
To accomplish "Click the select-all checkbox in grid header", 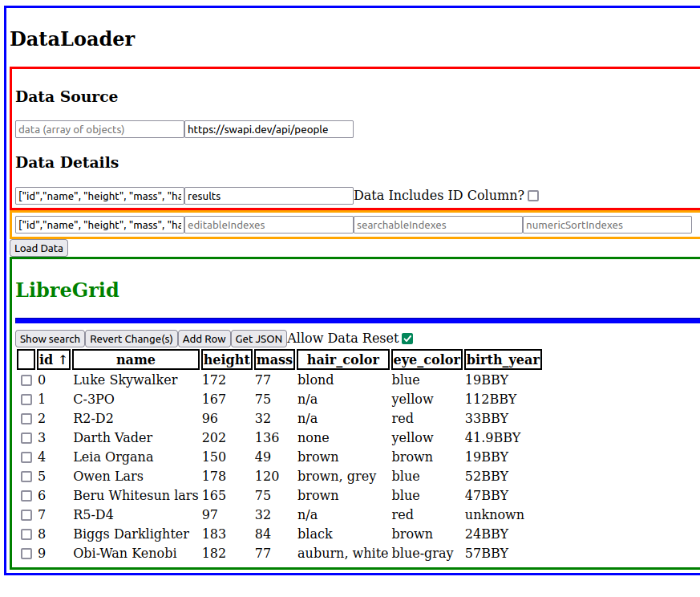I will click(25, 359).
